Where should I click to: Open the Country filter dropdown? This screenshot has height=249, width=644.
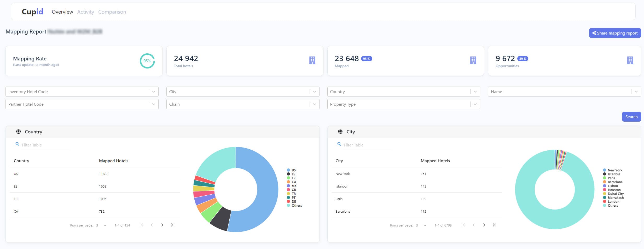(475, 92)
